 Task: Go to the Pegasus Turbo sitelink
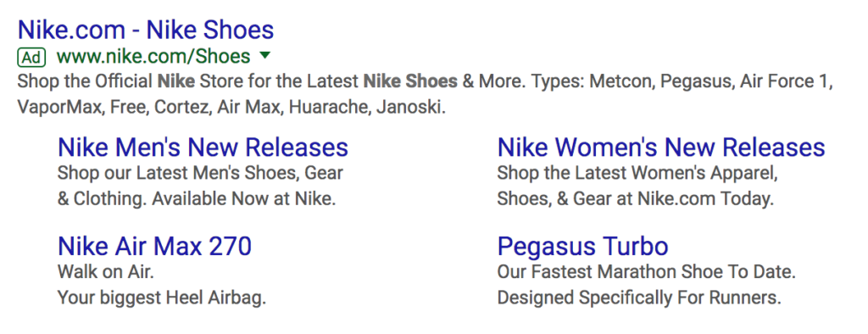pos(582,246)
